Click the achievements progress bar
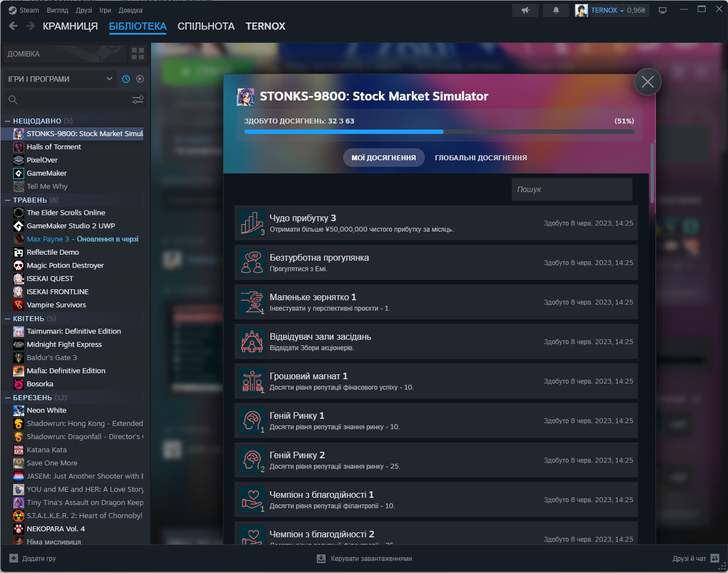 pyautogui.click(x=439, y=132)
